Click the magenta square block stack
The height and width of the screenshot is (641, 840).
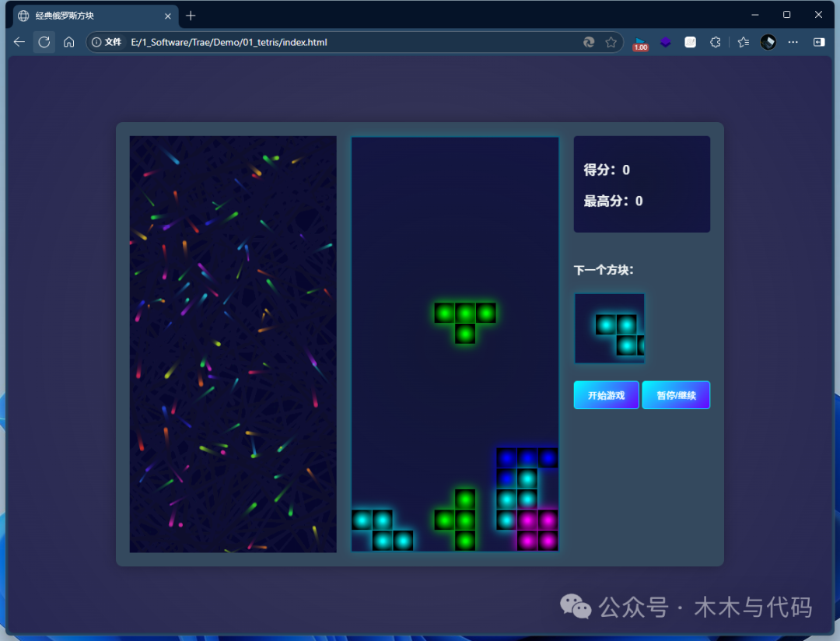pos(537,530)
